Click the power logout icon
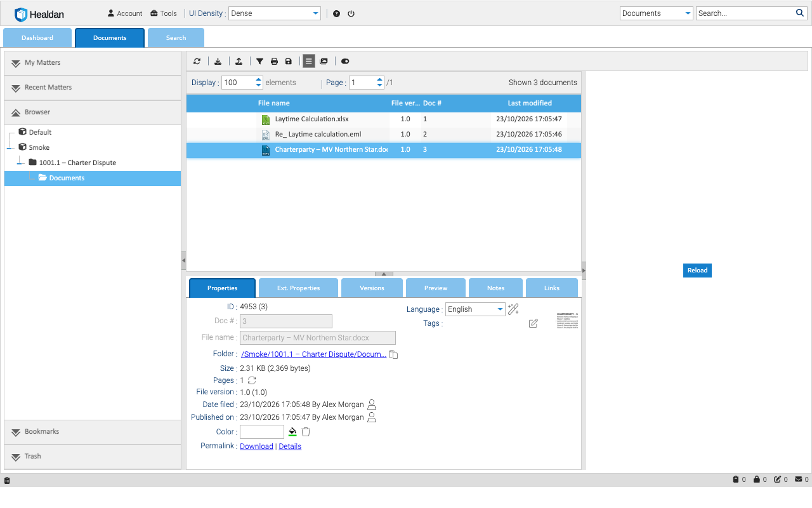The width and height of the screenshot is (812, 508). (351, 13)
